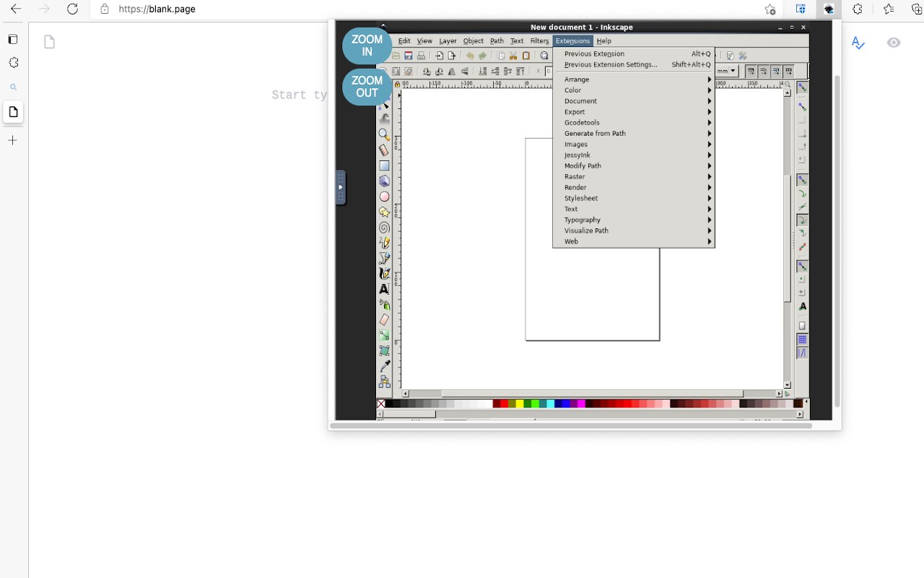Expand the Document submenu
This screenshot has width=924, height=578.
coord(634,101)
